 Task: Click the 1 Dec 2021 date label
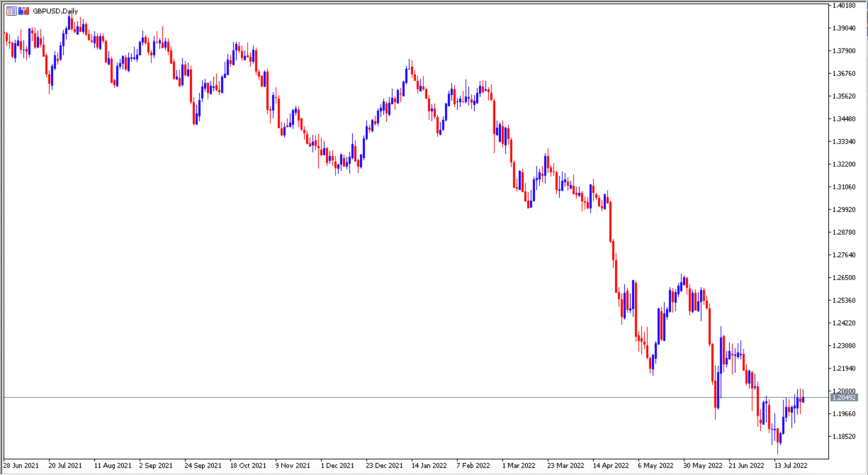(337, 465)
